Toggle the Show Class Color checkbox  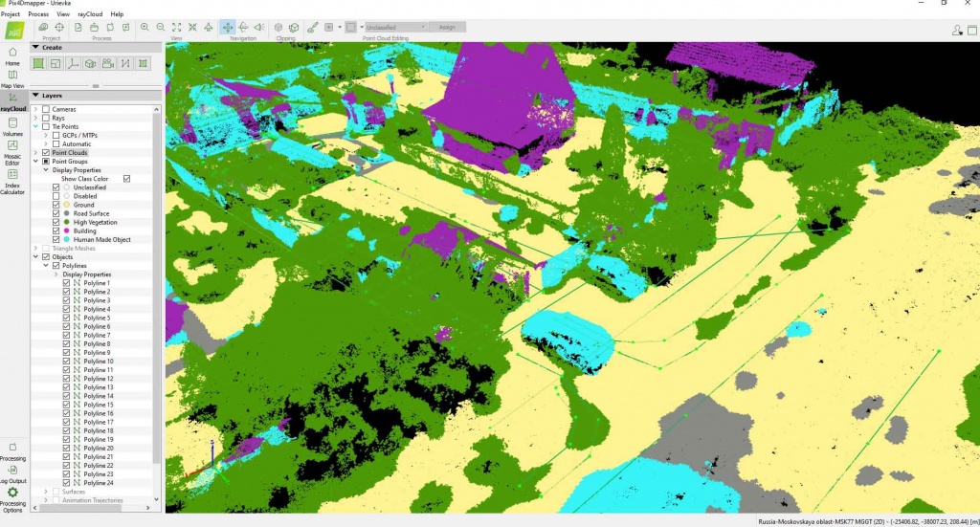pyautogui.click(x=126, y=179)
